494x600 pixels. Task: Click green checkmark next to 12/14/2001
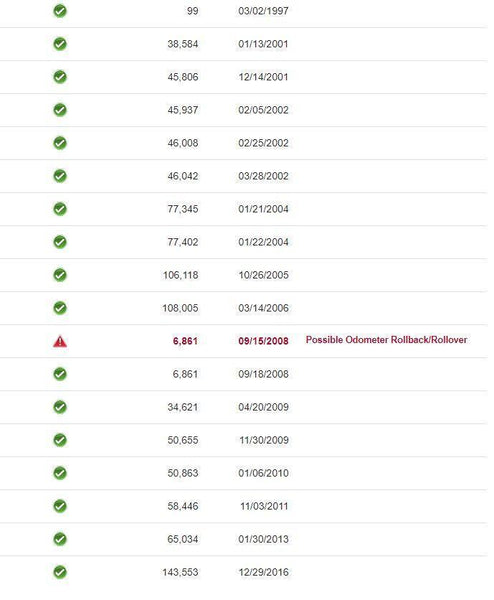[x=60, y=77]
